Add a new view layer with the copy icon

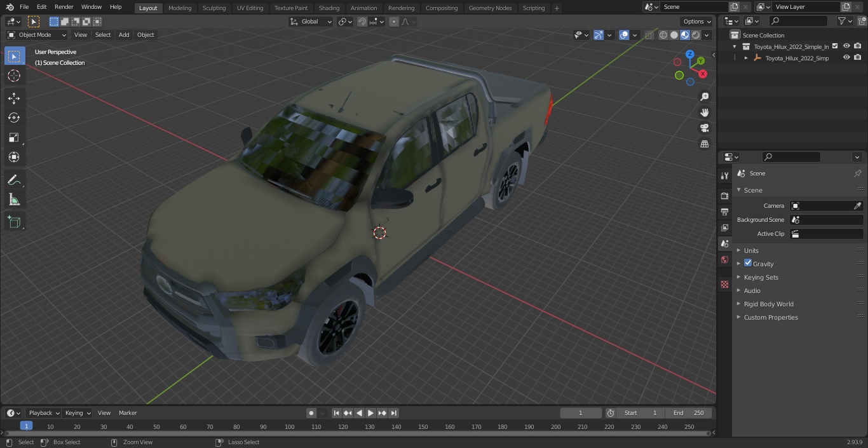click(845, 7)
